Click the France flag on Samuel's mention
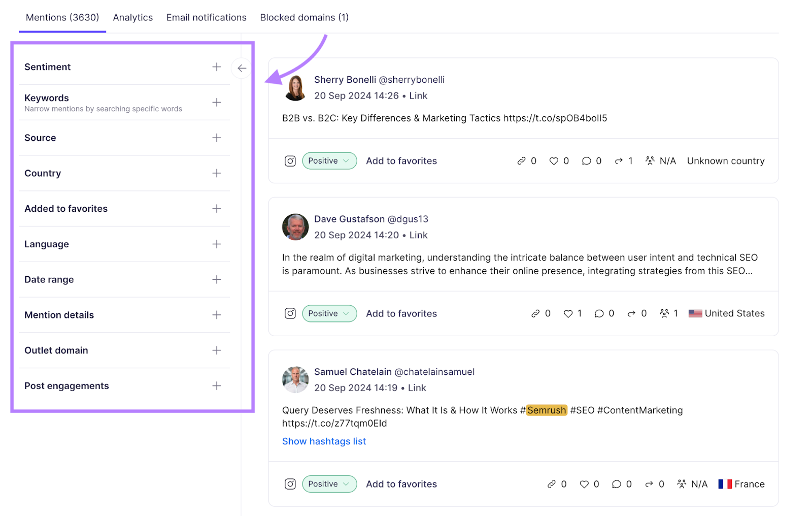Image resolution: width=812 pixels, height=516 pixels. click(725, 483)
